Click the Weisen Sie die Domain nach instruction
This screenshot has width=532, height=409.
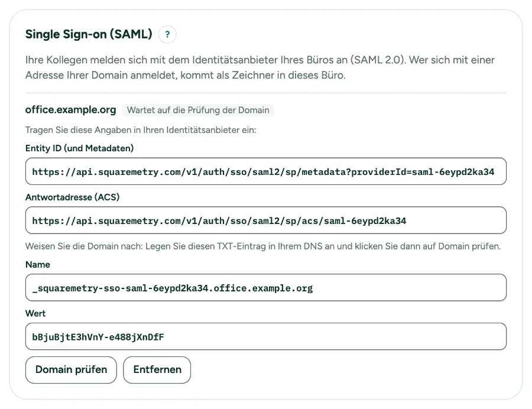point(263,246)
